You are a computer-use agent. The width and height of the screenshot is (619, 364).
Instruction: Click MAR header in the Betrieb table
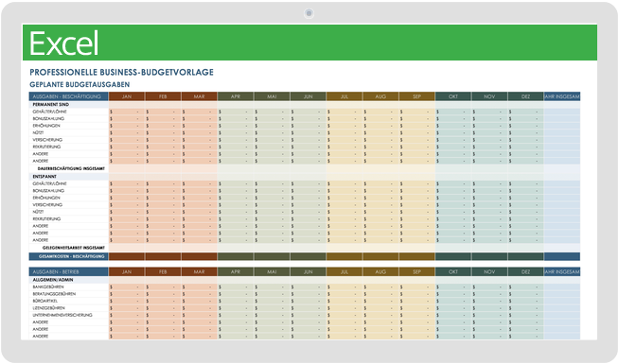(200, 272)
